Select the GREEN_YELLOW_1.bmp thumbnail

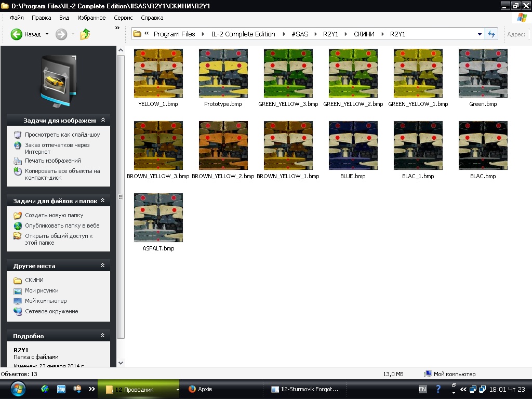(x=418, y=73)
